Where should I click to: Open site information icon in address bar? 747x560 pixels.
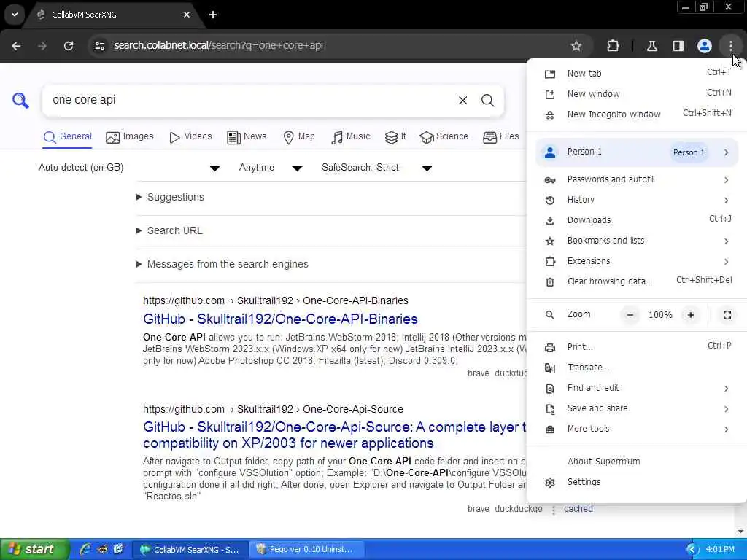click(x=99, y=46)
